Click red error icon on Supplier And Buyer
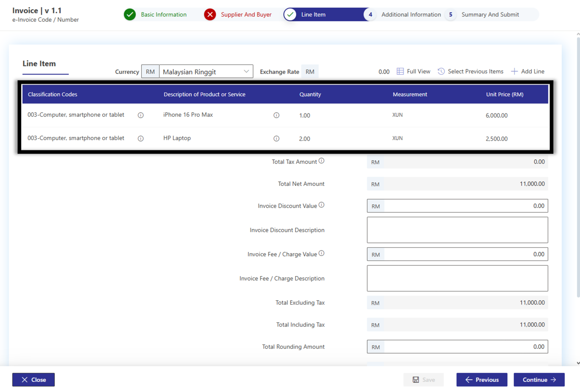This screenshot has height=392, width=580. pyautogui.click(x=210, y=14)
